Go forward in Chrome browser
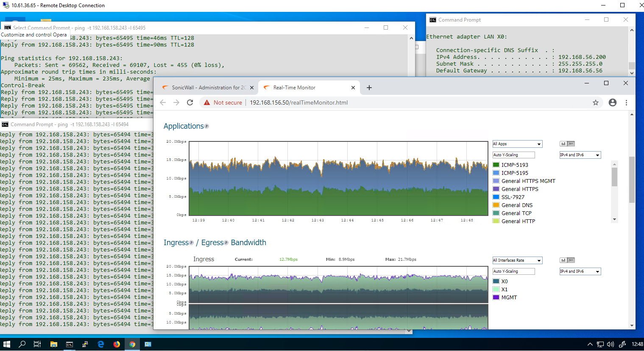Image resolution: width=644 pixels, height=351 pixels. (176, 102)
